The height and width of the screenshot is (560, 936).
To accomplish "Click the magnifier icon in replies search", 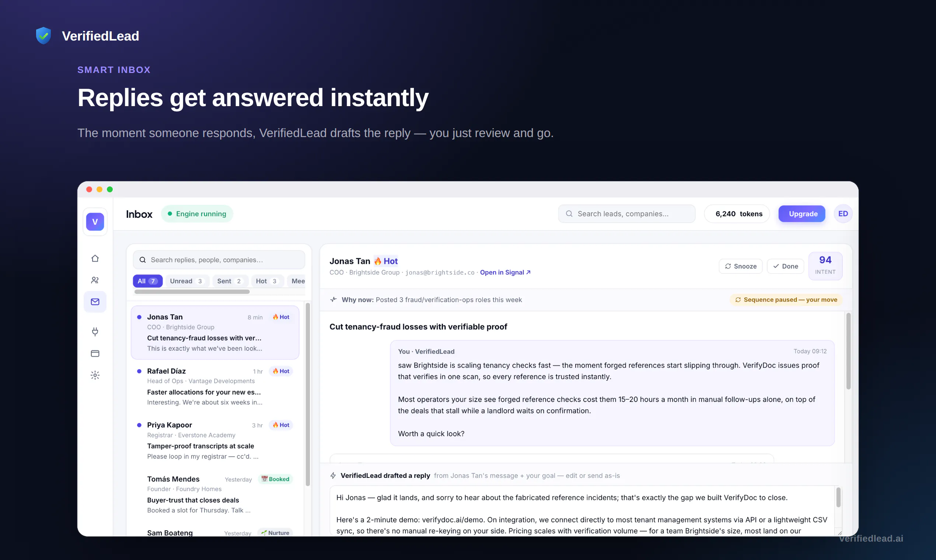I will click(142, 260).
